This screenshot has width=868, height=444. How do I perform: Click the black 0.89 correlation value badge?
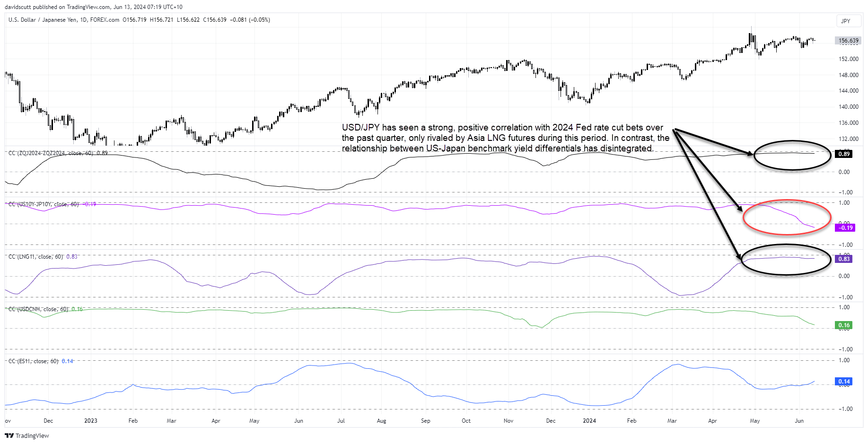tap(844, 154)
